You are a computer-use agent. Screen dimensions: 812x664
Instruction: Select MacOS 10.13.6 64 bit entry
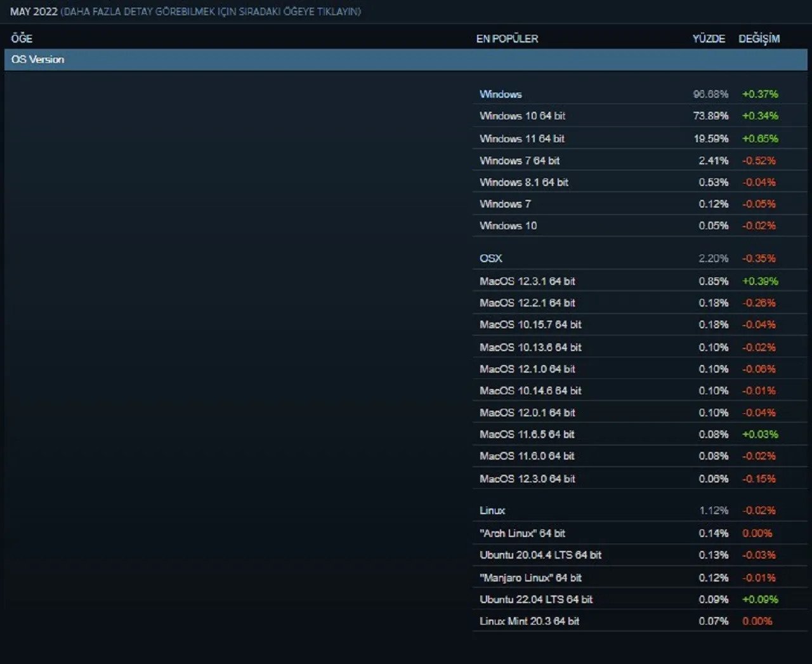pyautogui.click(x=639, y=347)
